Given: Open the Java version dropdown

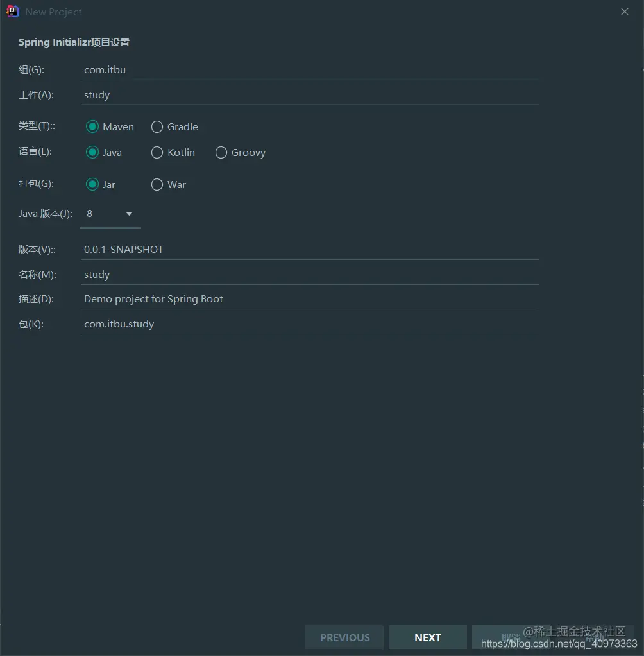Looking at the screenshot, I should click(x=110, y=214).
